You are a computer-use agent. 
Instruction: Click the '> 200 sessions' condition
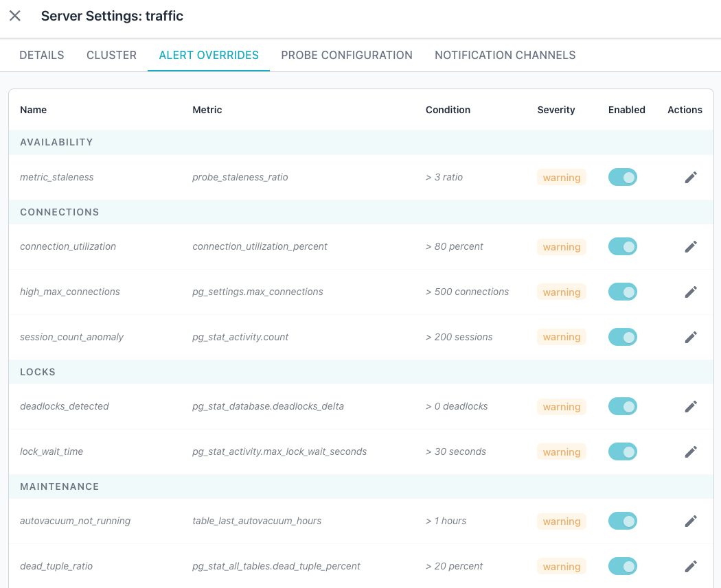459,337
